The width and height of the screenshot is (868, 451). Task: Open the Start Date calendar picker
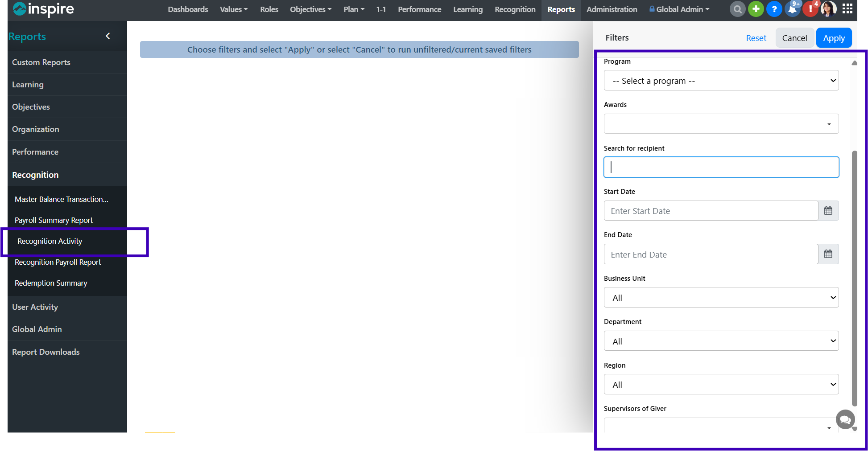point(828,211)
